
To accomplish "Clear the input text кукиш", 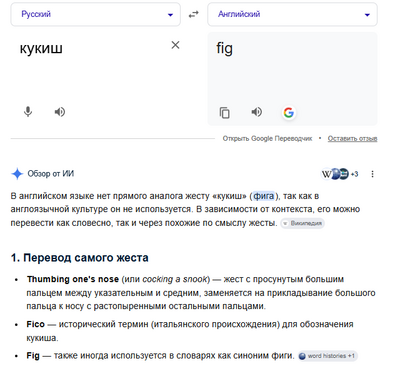I will click(175, 45).
